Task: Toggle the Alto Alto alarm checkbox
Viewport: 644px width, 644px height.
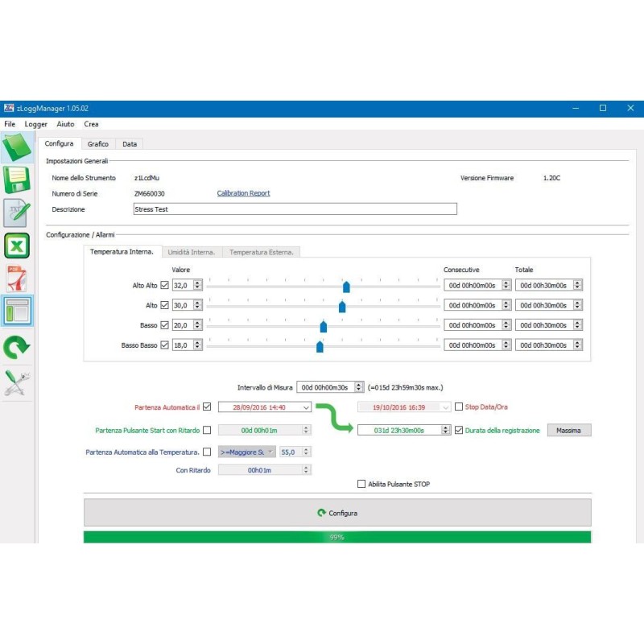Action: (165, 285)
